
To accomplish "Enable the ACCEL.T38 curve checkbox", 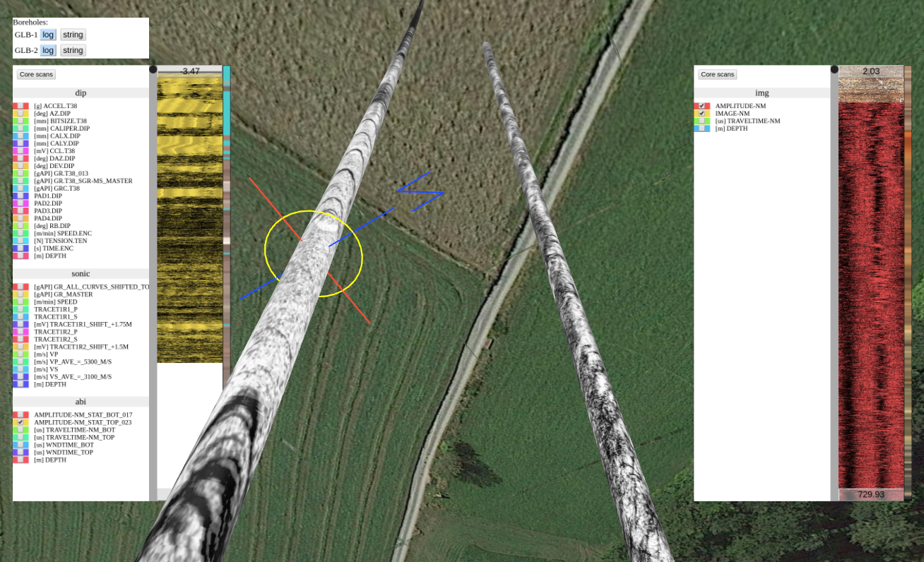I will (21, 106).
